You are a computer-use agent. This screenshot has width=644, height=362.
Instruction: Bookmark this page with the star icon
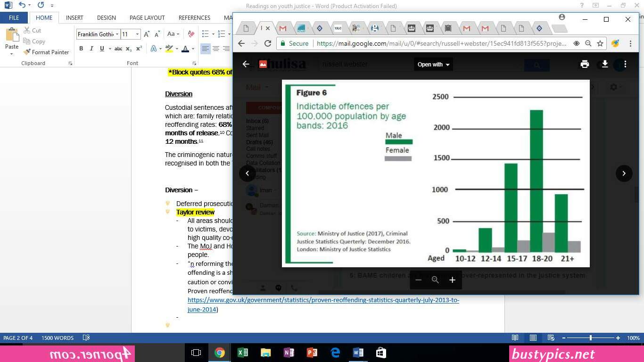pyautogui.click(x=600, y=43)
